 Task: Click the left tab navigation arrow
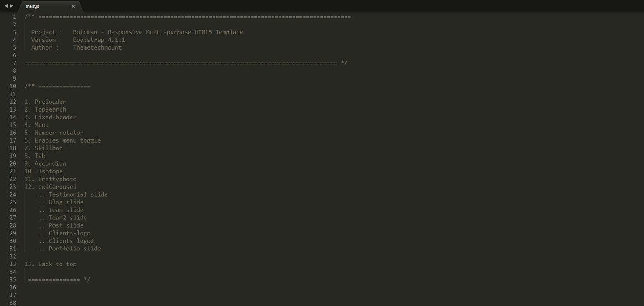click(x=6, y=6)
